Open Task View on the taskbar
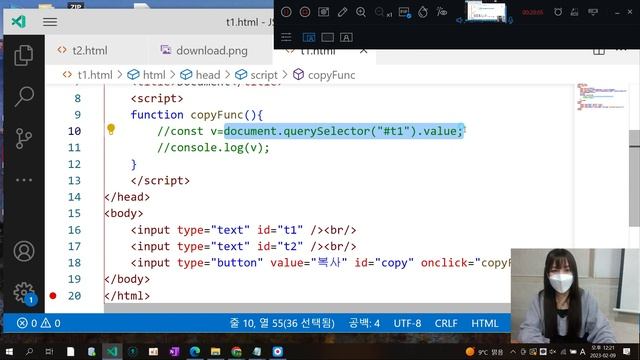 point(49,351)
